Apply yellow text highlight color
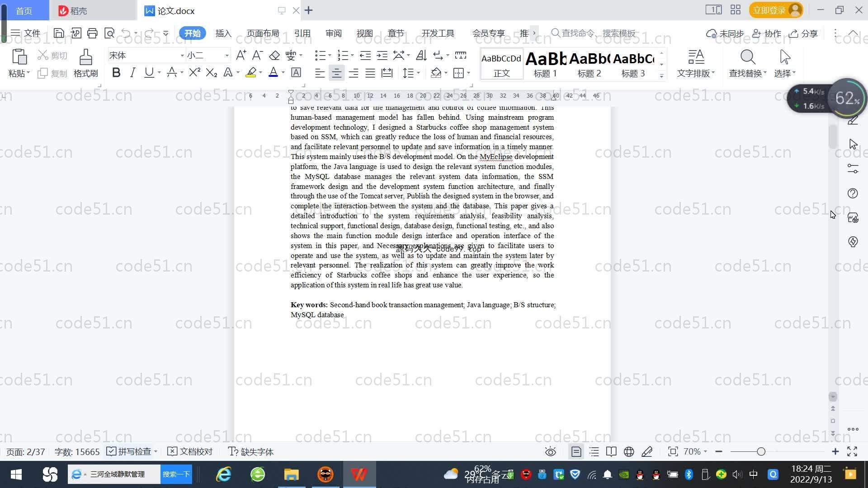Image resolution: width=868 pixels, height=488 pixels. (251, 72)
